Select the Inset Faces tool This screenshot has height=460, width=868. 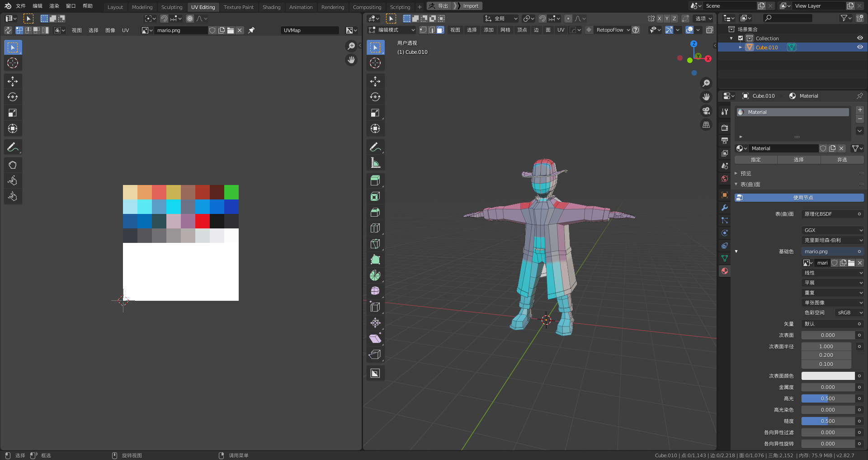pyautogui.click(x=375, y=196)
